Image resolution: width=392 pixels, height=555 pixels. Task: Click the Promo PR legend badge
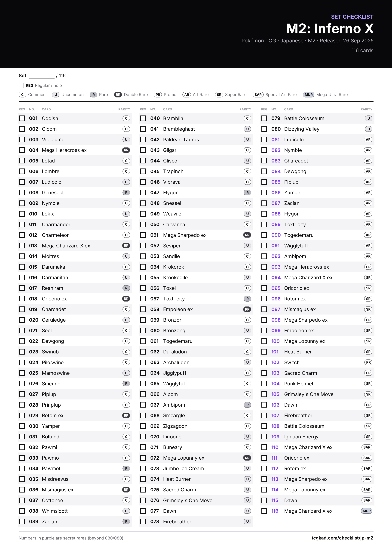click(158, 94)
